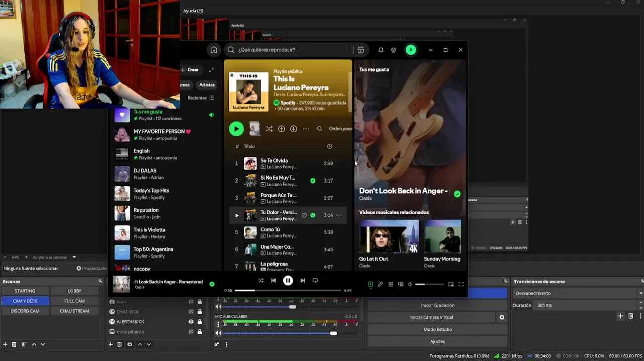The height and width of the screenshot is (361, 644).
Task: Open Ajustes settings button
Action: [437, 341]
